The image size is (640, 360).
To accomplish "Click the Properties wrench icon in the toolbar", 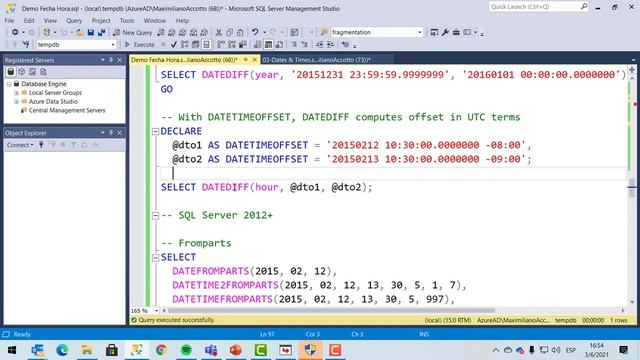I will [445, 32].
